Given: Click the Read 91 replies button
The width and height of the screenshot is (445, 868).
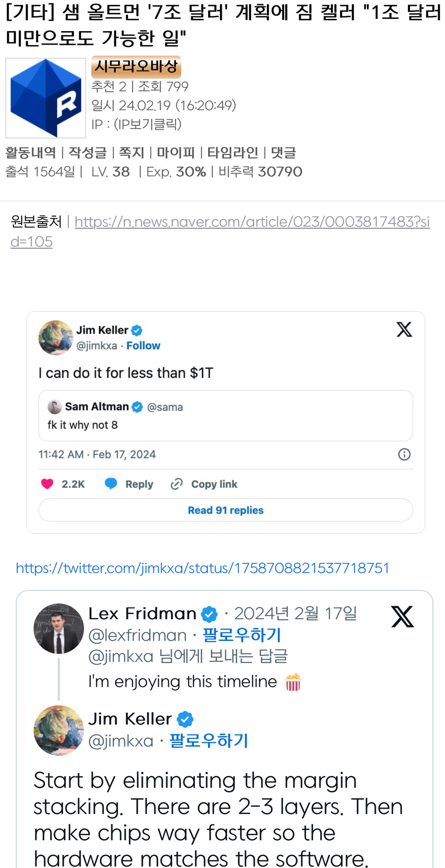Looking at the screenshot, I should (x=225, y=510).
